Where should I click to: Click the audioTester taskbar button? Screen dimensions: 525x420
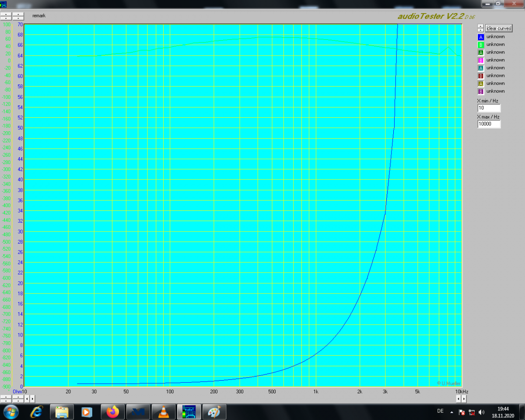189,412
